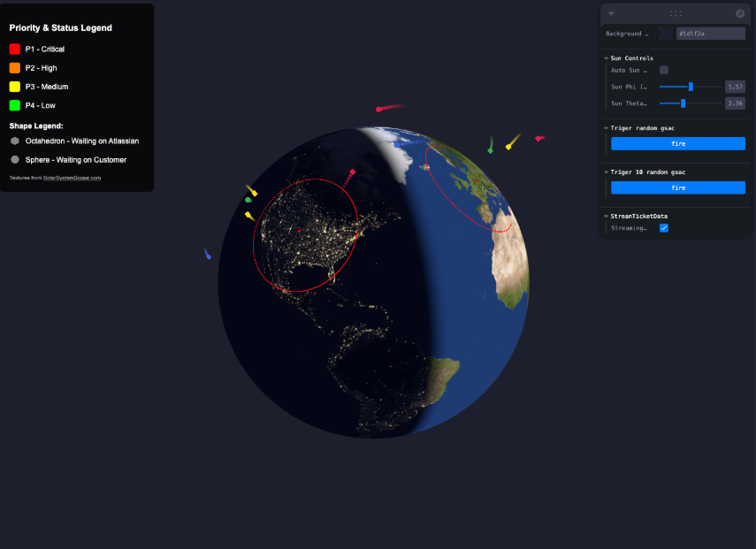The image size is (756, 549).
Task: Click the #1d1f2a hex input field
Action: (x=710, y=33)
